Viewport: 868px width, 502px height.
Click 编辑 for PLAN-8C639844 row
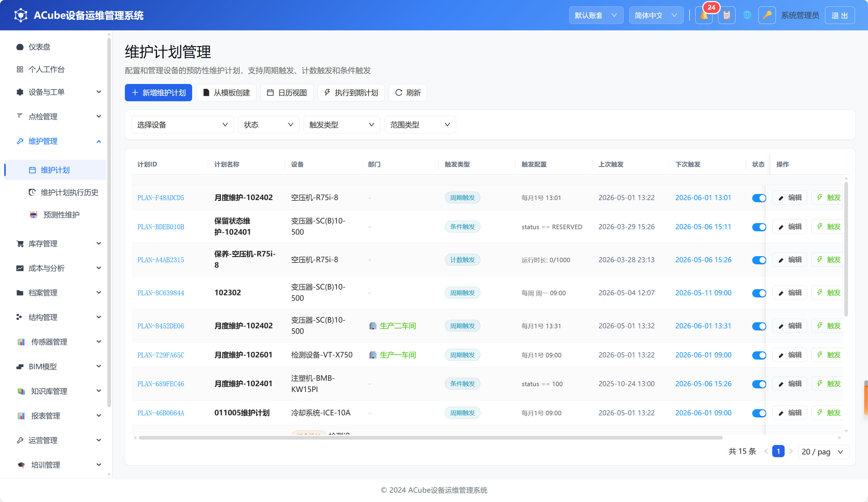(790, 293)
